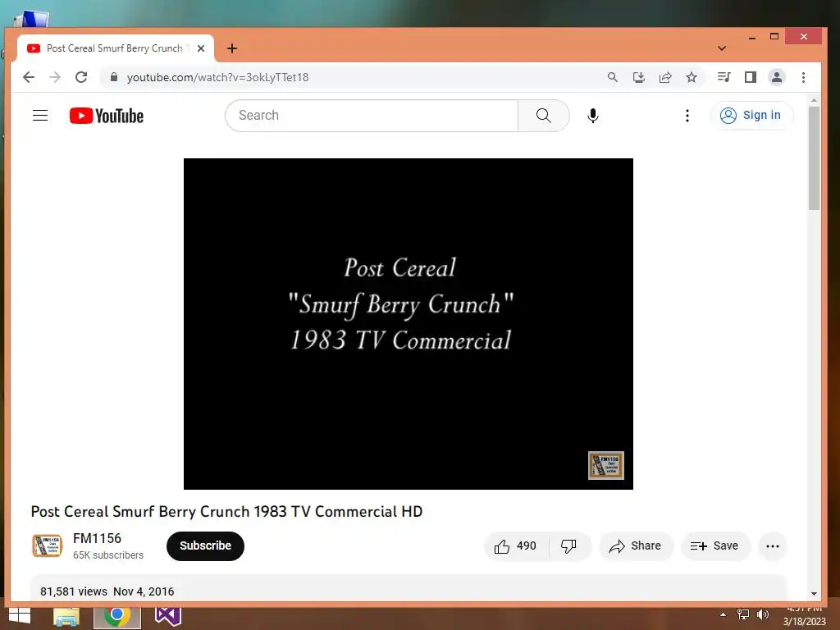840x630 pixels.
Task: Open the Windows Start button
Action: pos(20,616)
